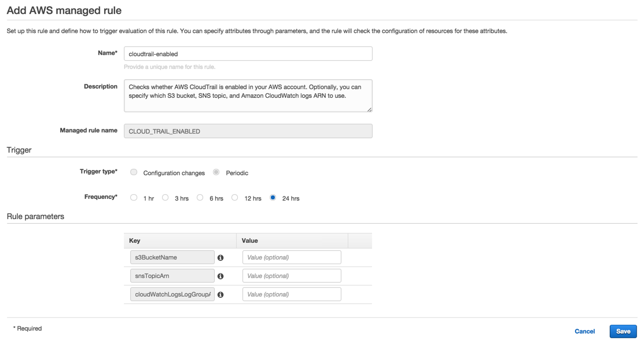The image size is (644, 344).
Task: Select the 6 hrs frequency
Action: 200,197
